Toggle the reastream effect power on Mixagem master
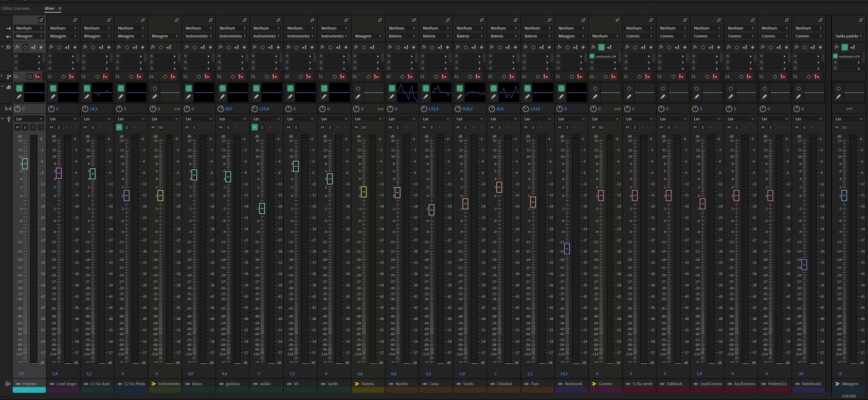Image resolution: width=868 pixels, height=400 pixels. pos(836,56)
